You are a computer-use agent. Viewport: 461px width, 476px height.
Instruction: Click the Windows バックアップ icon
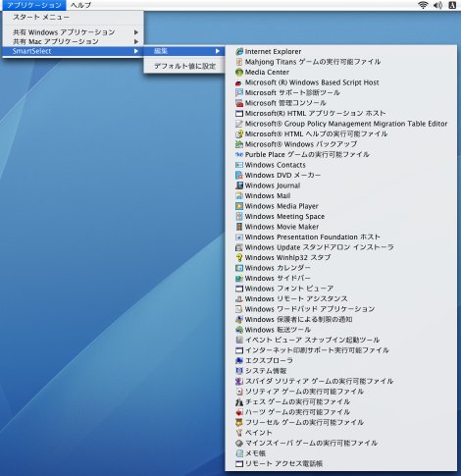coord(239,144)
